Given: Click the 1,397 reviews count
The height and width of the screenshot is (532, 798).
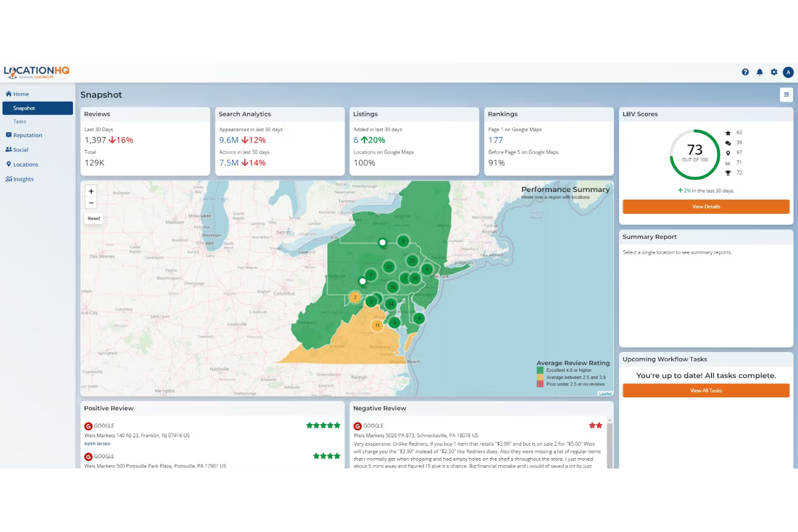Looking at the screenshot, I should pyautogui.click(x=95, y=140).
